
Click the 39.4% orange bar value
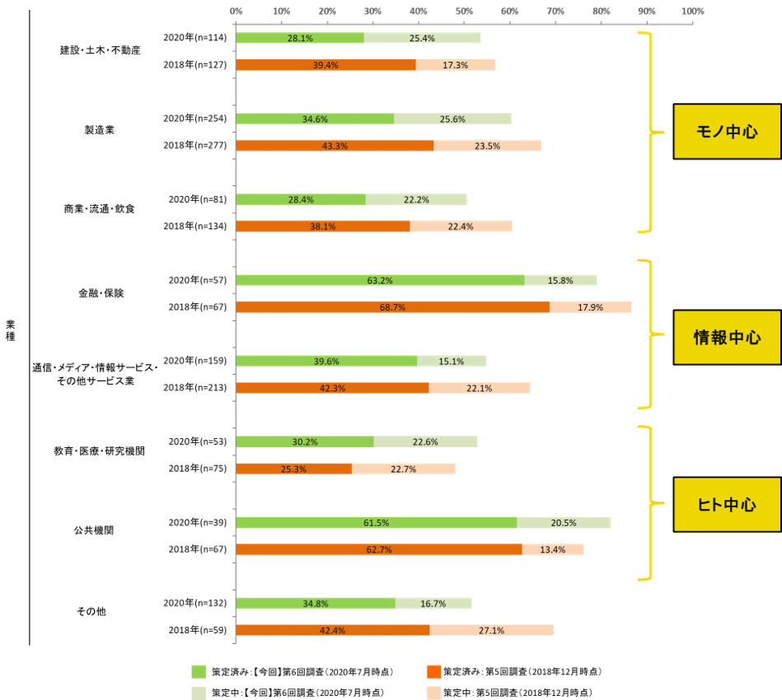[x=325, y=65]
